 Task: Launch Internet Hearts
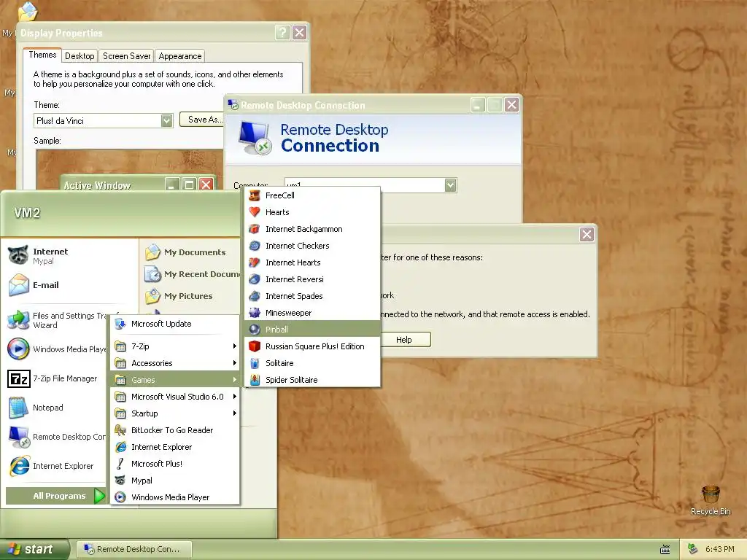pyautogui.click(x=312, y=262)
